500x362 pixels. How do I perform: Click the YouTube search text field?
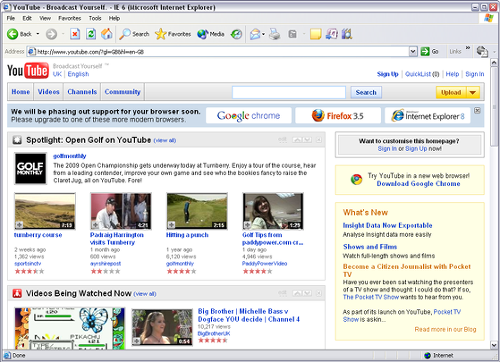click(x=289, y=92)
